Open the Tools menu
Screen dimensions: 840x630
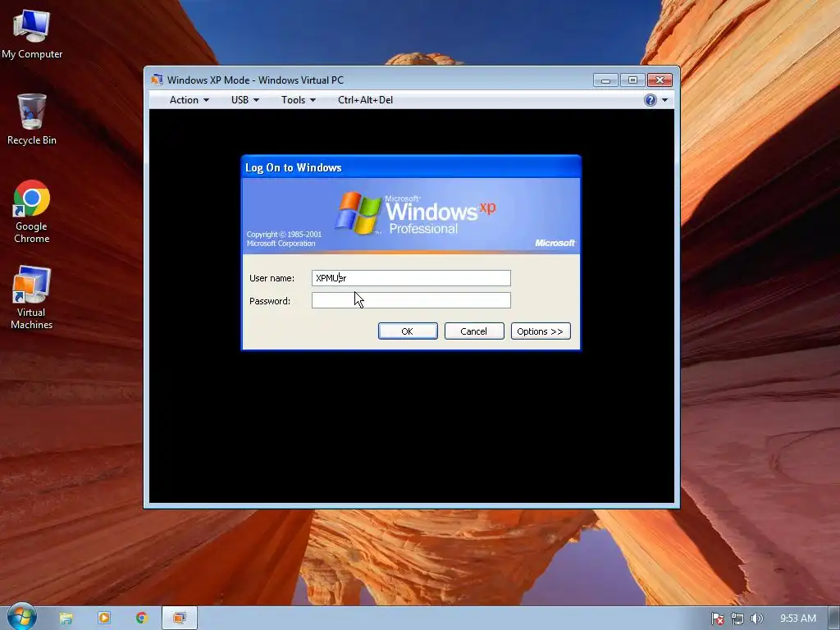coord(299,100)
